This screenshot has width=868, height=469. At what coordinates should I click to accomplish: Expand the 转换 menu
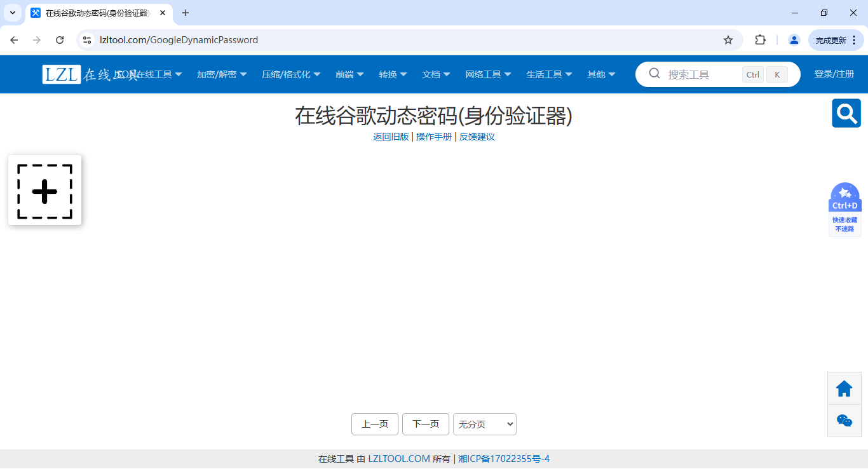coord(393,74)
